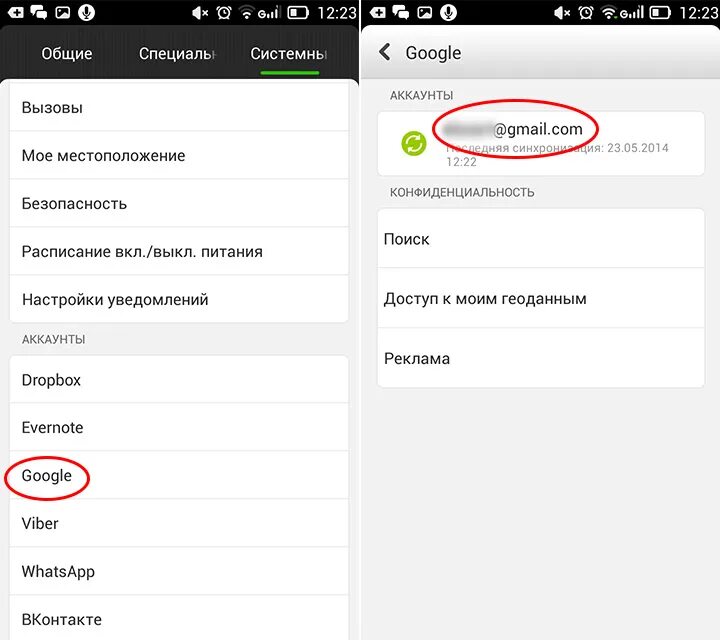Tap the back arrow next to Google
The image size is (720, 640).
point(385,52)
